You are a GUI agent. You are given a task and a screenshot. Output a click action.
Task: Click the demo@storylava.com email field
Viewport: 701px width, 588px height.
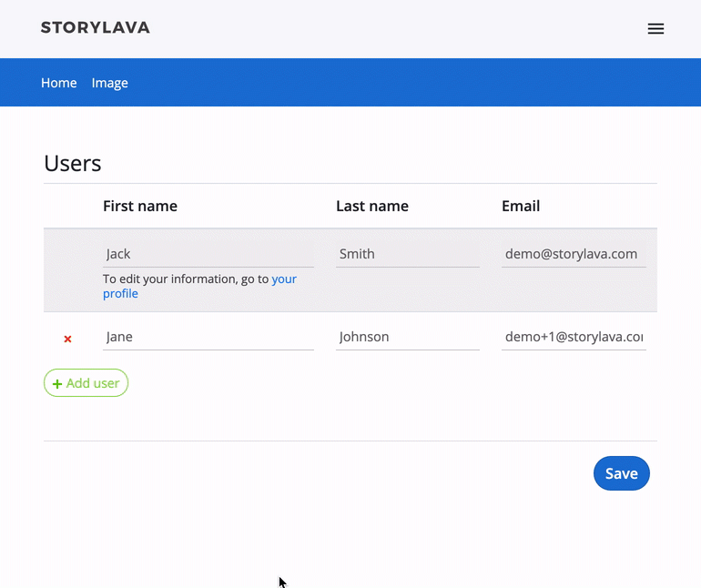point(574,254)
